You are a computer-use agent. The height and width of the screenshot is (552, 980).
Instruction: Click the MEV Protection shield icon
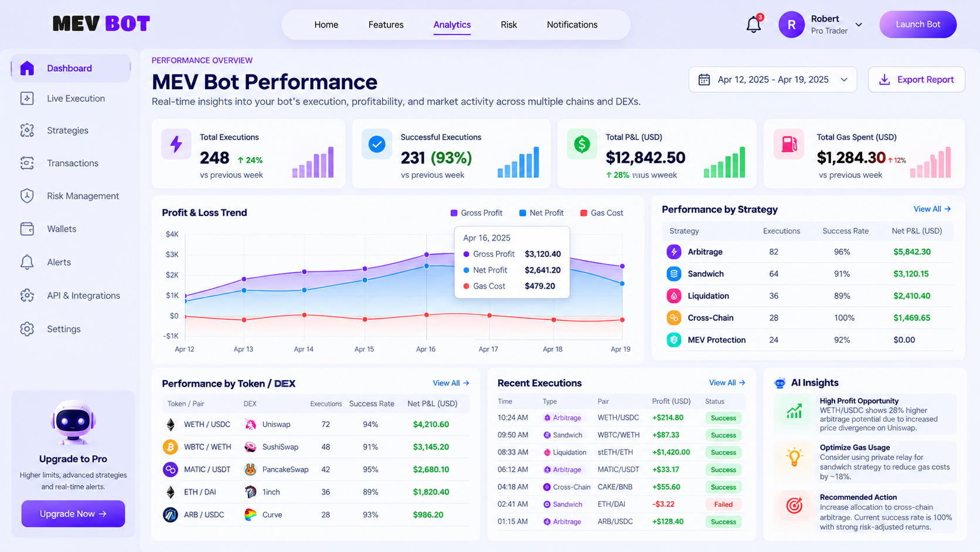(674, 340)
